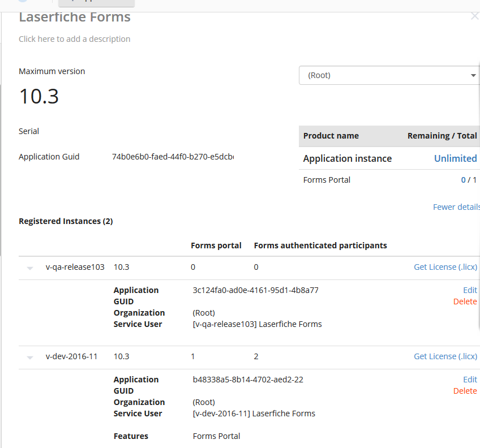The width and height of the screenshot is (480, 448).
Task: Select v-dev-2016-11 forms portal value 1
Action: [x=193, y=356]
